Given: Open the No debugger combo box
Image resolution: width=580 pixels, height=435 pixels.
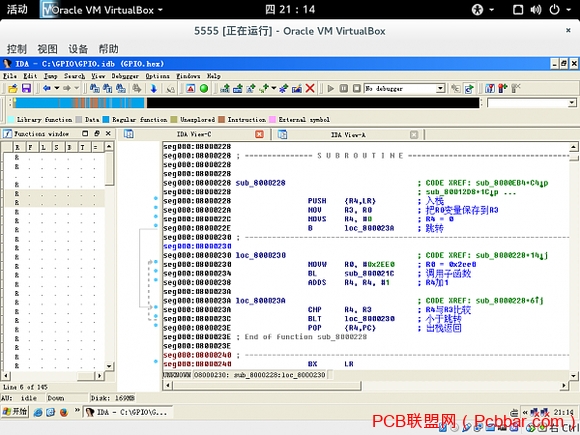Looking at the screenshot, I should tap(404, 88).
